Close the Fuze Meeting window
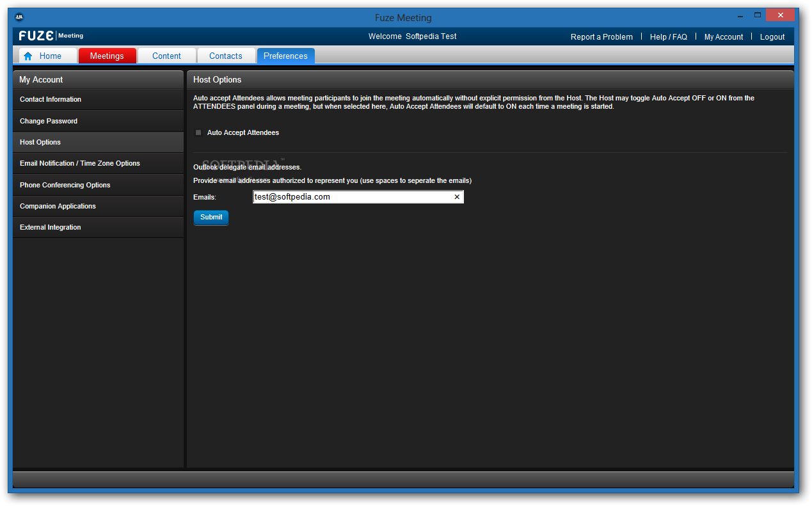The image size is (812, 506). click(780, 15)
